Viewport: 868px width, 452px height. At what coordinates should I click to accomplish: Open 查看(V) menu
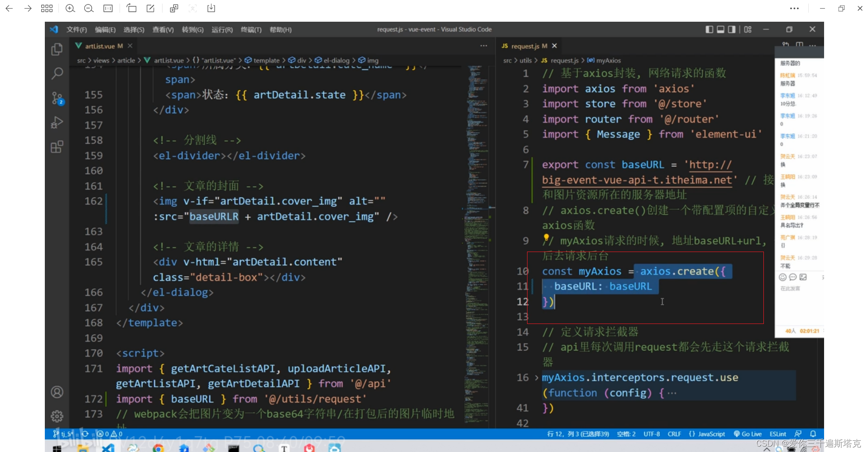163,29
